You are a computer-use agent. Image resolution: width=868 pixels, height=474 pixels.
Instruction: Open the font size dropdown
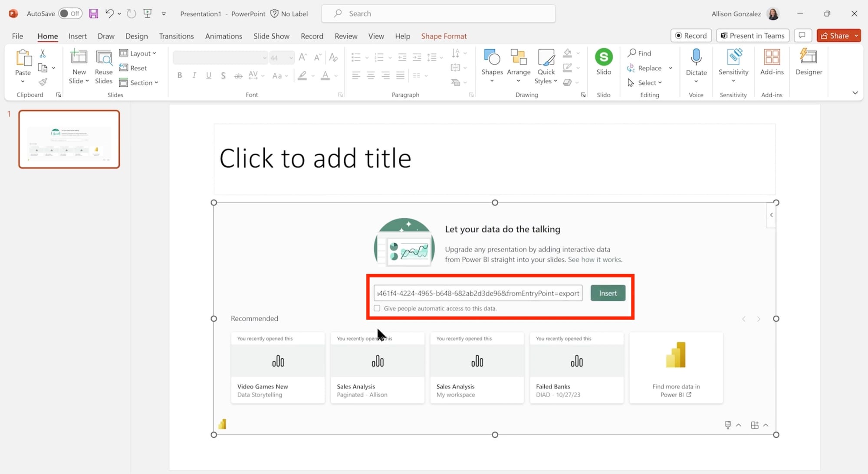click(291, 57)
